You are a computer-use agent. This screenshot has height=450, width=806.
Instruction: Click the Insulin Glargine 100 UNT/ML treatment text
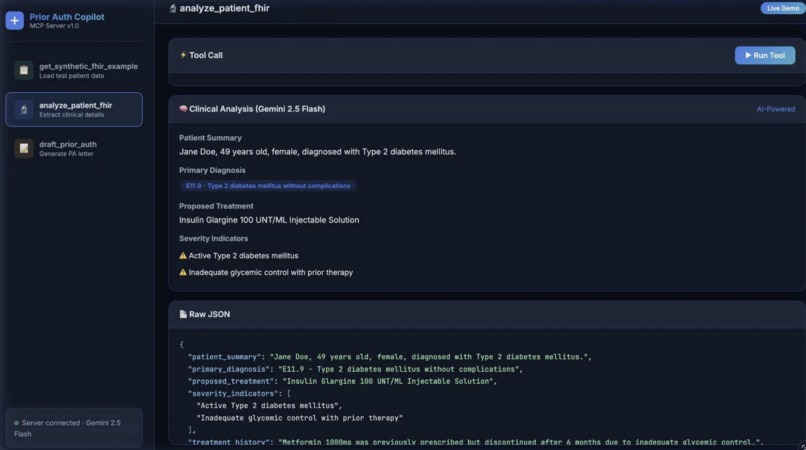click(x=269, y=220)
